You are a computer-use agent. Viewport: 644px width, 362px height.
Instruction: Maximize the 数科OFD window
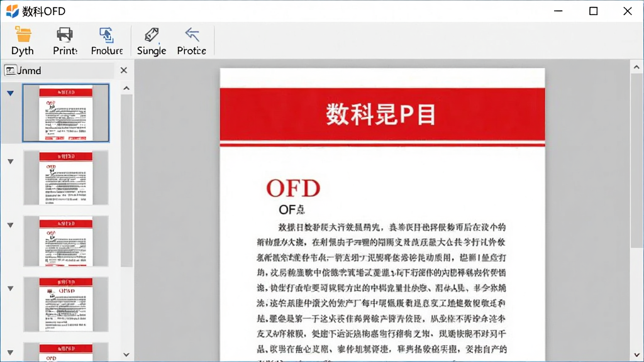coord(594,11)
